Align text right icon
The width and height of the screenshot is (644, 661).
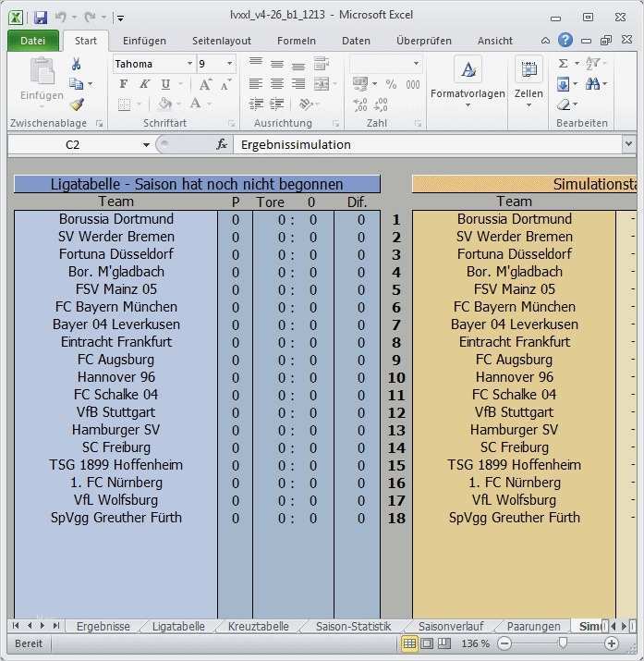pos(298,84)
